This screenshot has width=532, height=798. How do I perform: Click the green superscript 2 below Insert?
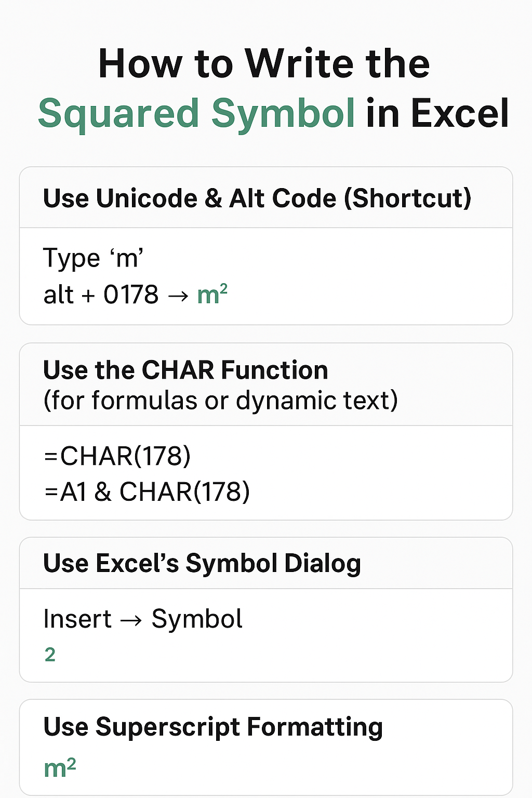[x=50, y=655]
